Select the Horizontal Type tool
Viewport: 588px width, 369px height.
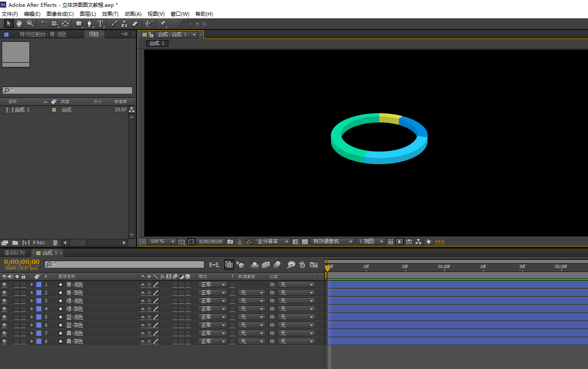point(100,23)
